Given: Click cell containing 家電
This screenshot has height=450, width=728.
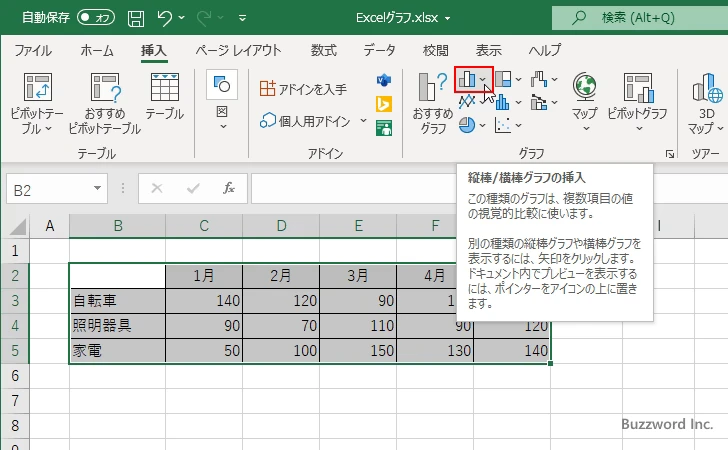Looking at the screenshot, I should tap(117, 350).
